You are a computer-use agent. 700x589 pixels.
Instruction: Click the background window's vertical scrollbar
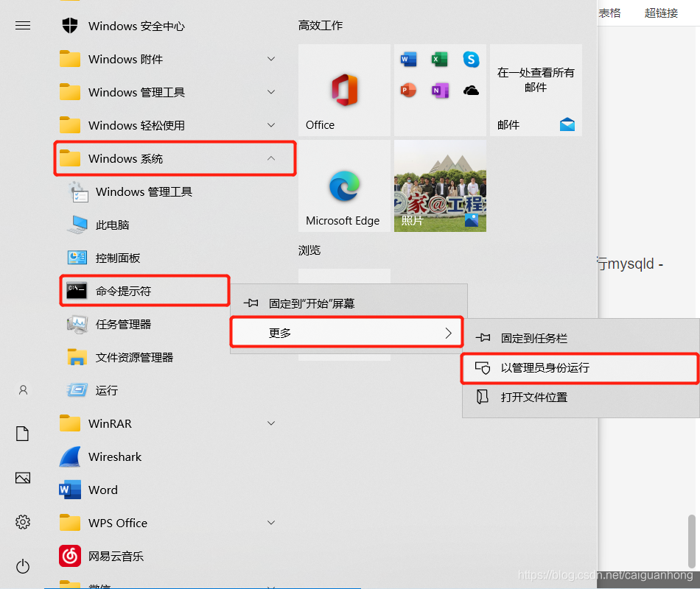tap(691, 541)
